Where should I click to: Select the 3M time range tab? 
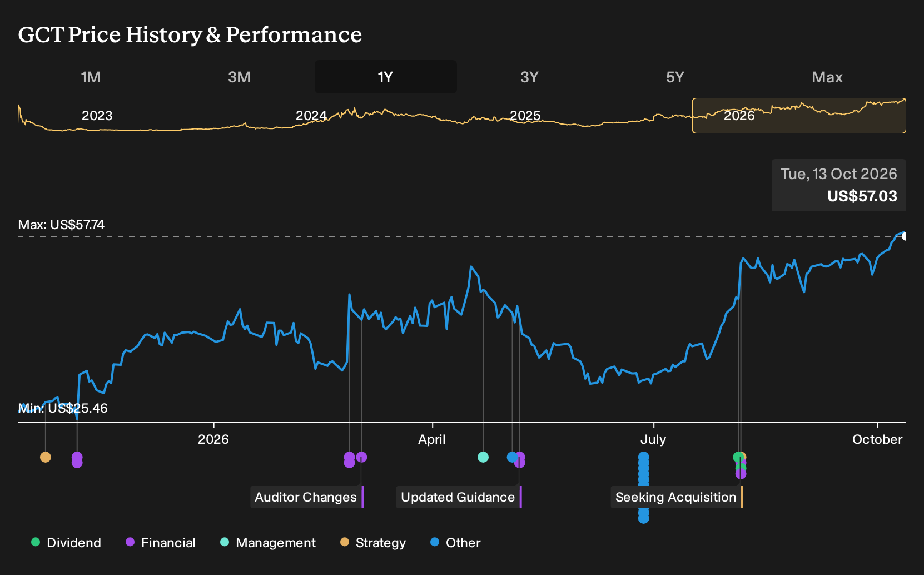(239, 77)
